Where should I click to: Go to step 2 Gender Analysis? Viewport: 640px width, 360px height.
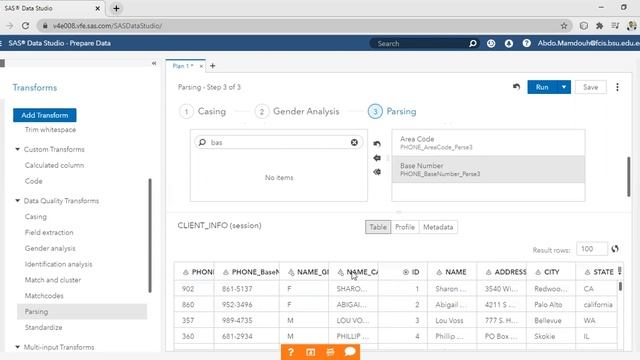coord(298,111)
